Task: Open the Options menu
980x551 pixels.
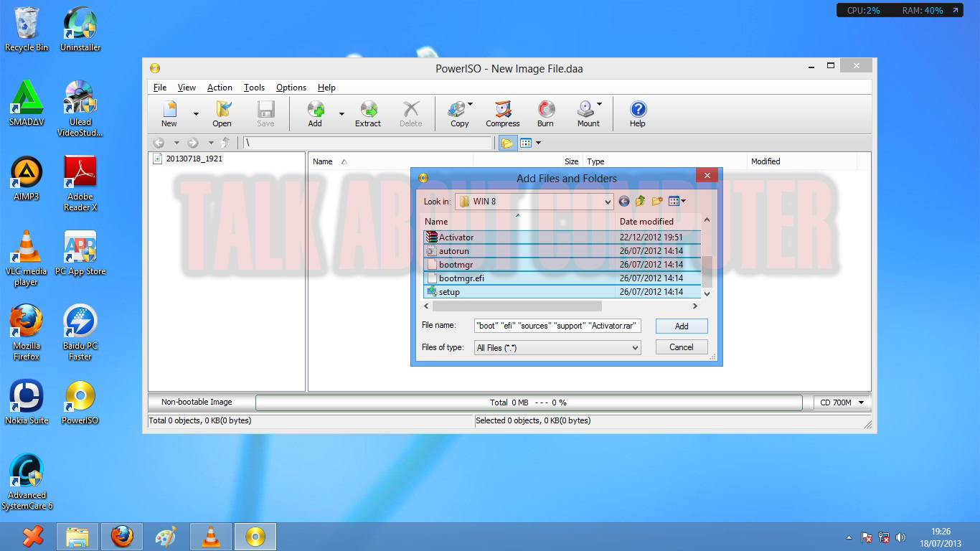Action: pyautogui.click(x=291, y=88)
